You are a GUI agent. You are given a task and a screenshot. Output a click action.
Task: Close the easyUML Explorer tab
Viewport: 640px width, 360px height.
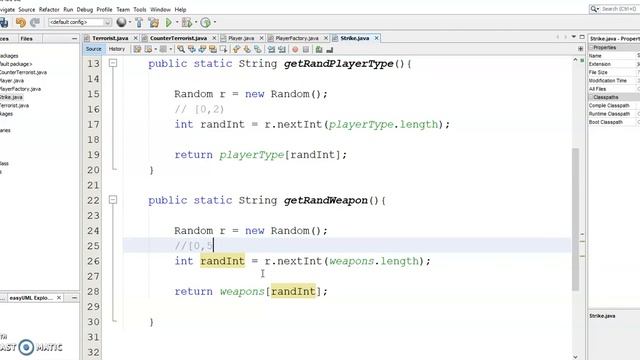click(59, 298)
